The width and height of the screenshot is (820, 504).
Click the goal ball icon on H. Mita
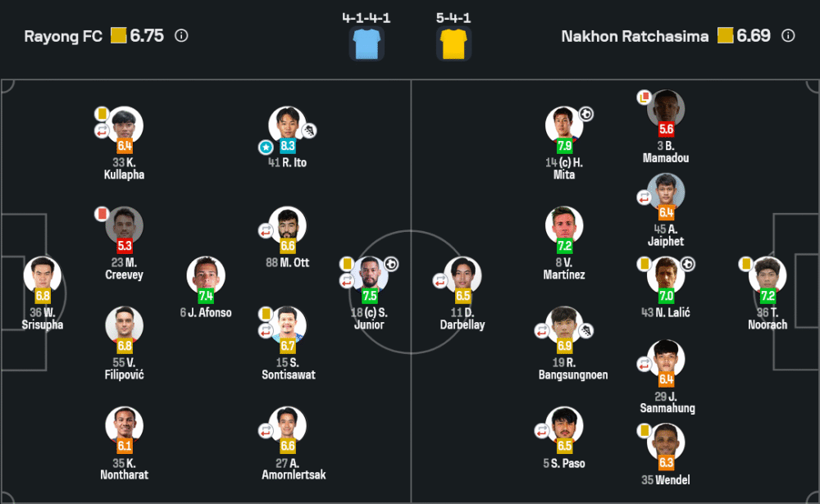[x=586, y=114]
